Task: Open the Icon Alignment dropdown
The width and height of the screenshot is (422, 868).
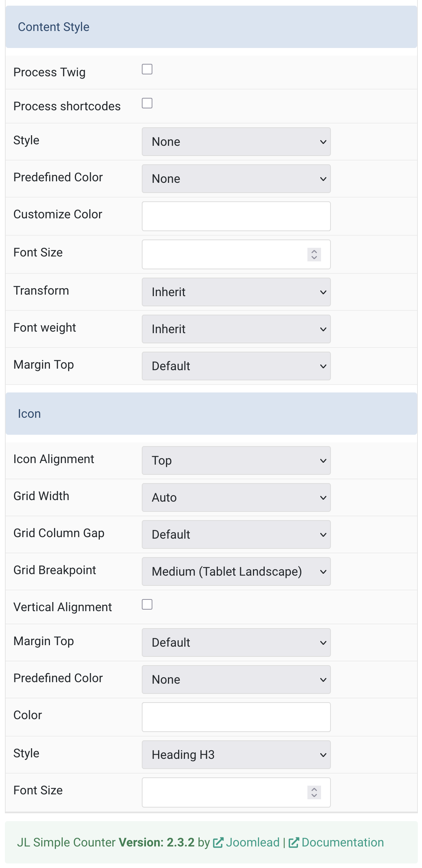Action: pos(236,460)
